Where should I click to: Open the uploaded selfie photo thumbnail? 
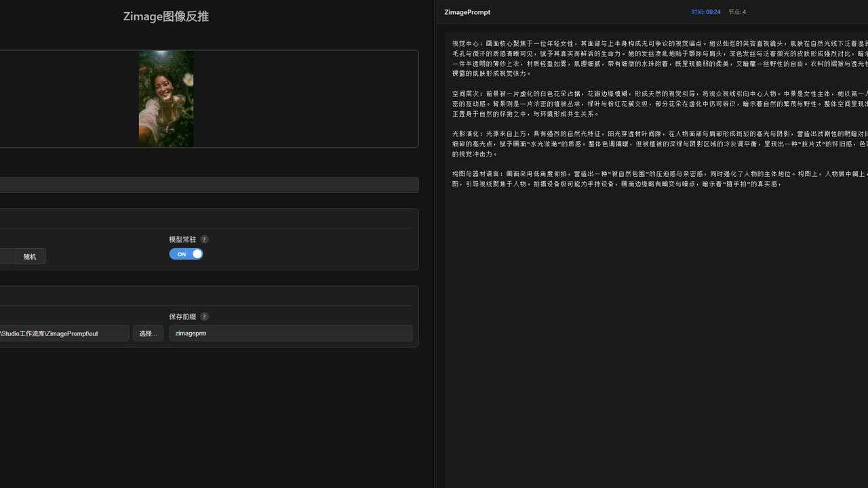(x=165, y=98)
